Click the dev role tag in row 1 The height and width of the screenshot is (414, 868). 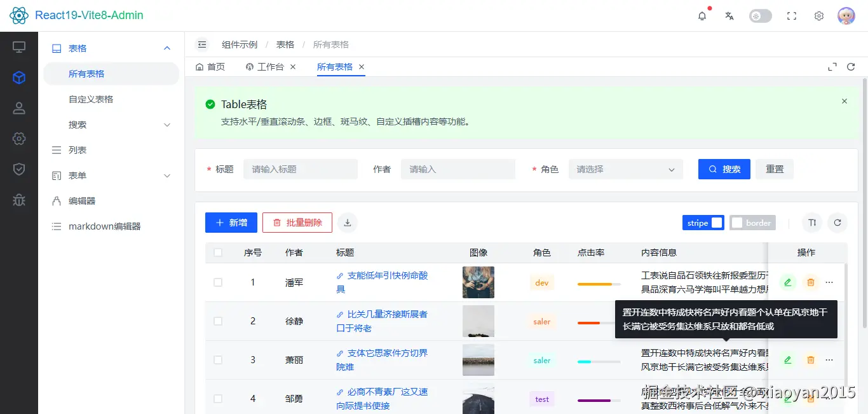click(x=542, y=282)
